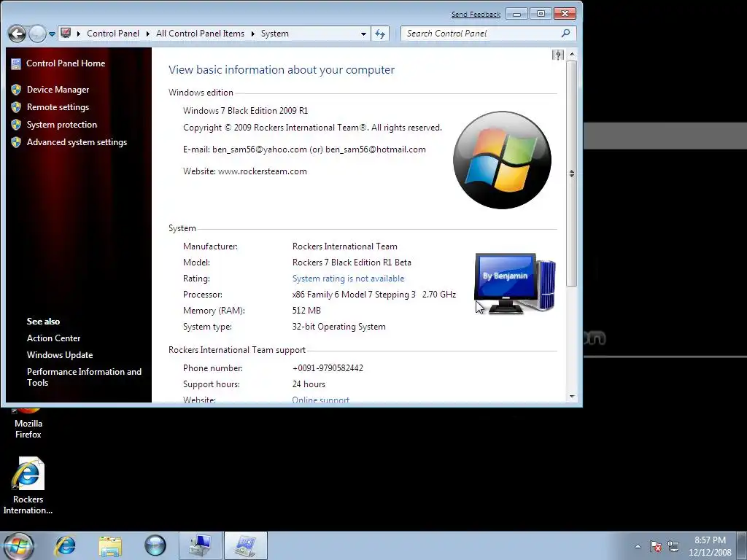This screenshot has height=560, width=747.
Task: Click the 32-bit Operating System value
Action: coord(338,327)
